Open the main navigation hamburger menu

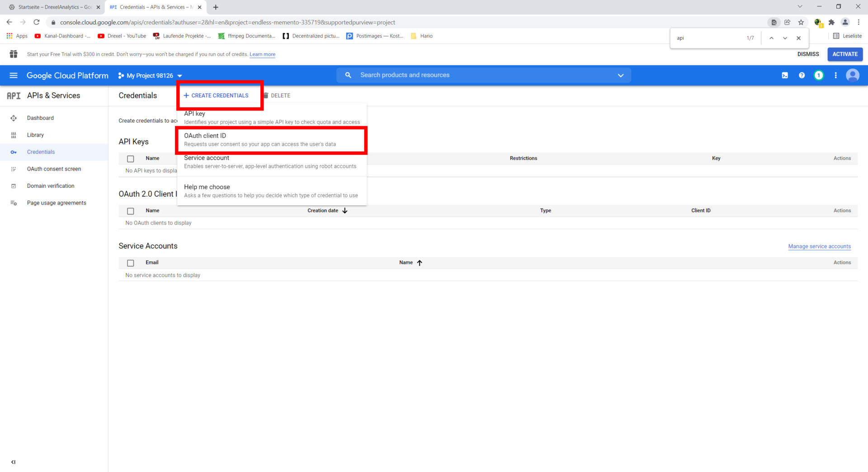(x=14, y=76)
